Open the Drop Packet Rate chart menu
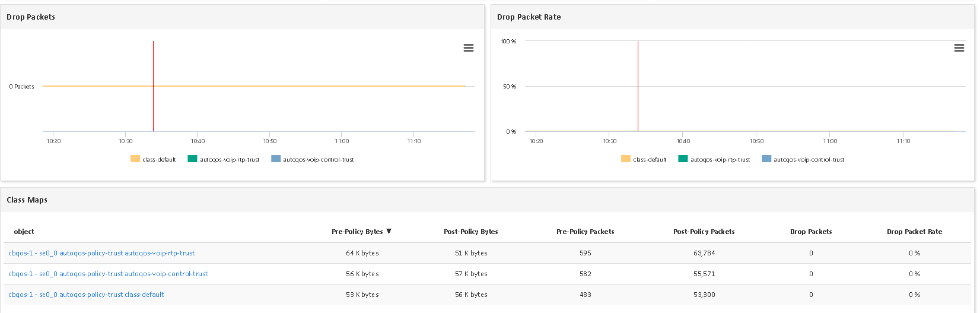The image size is (980, 313). pyautogui.click(x=959, y=48)
